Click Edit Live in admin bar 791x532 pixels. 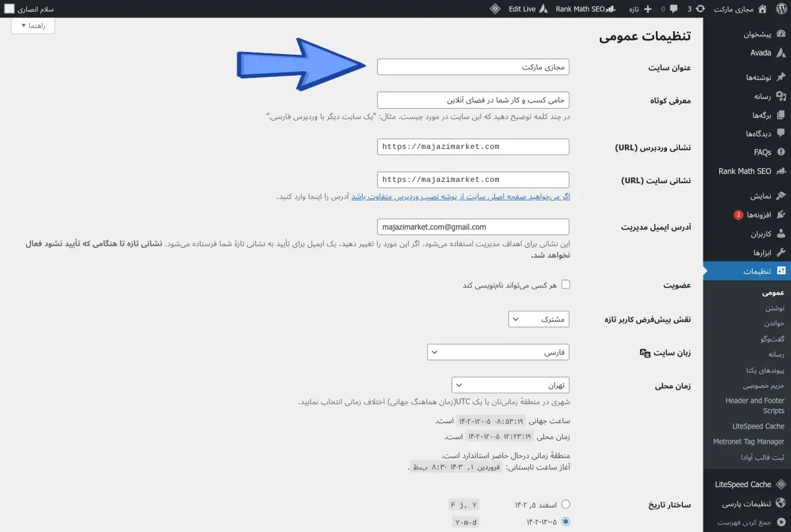point(522,9)
